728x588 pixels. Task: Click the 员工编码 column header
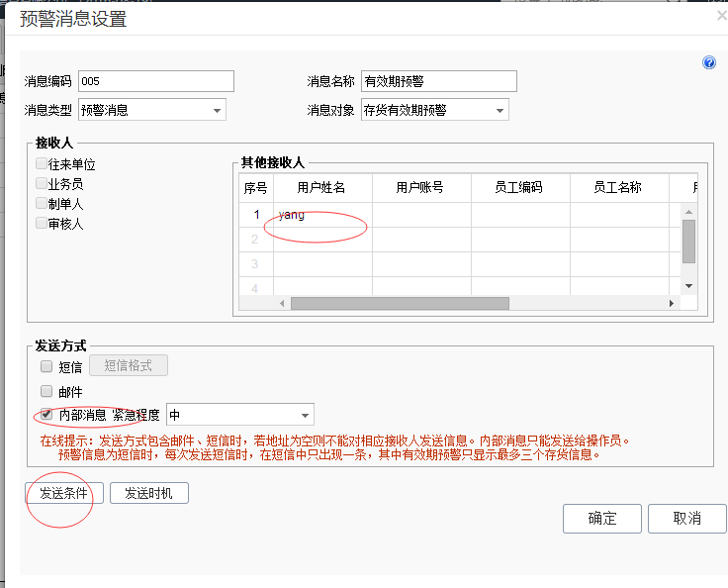point(519,187)
